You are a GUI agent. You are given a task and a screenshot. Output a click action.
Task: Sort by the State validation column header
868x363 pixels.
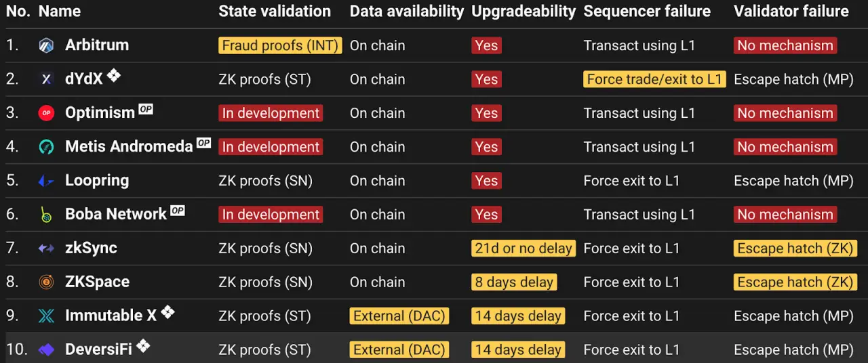point(275,12)
